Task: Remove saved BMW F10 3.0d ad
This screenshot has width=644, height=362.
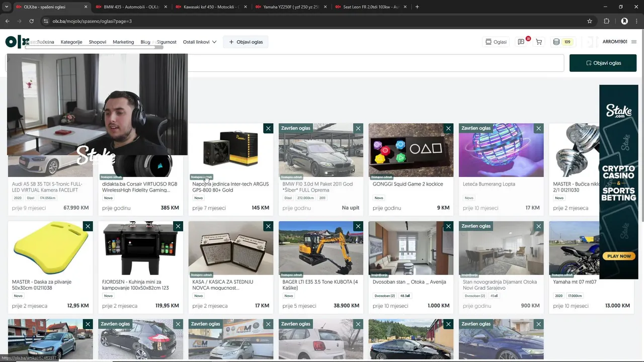Action: click(x=358, y=129)
